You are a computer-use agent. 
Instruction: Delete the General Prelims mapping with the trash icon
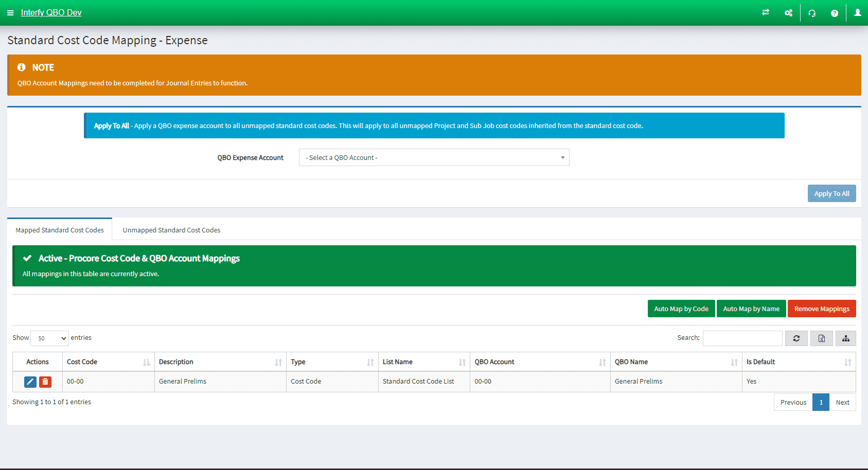click(x=45, y=382)
